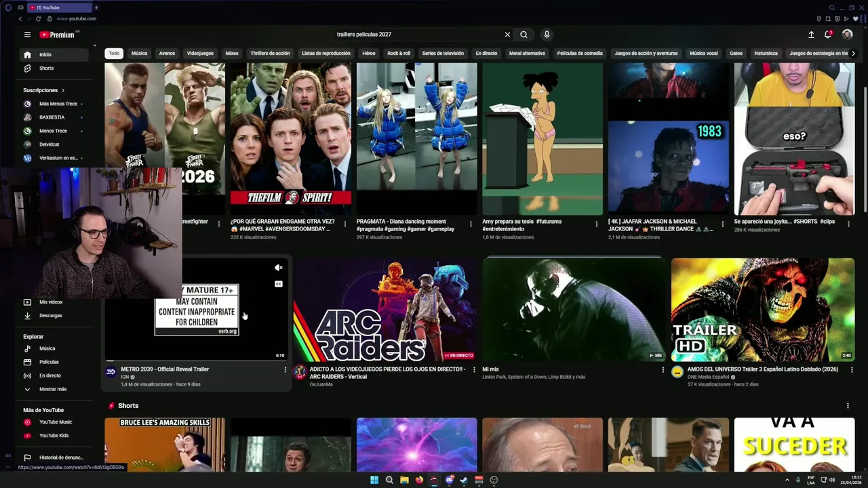Clear the search text with the X
This screenshot has width=868, height=488.
[x=507, y=35]
